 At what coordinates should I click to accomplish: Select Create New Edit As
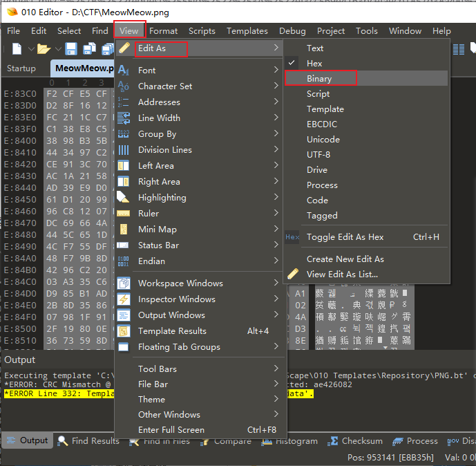(366, 259)
